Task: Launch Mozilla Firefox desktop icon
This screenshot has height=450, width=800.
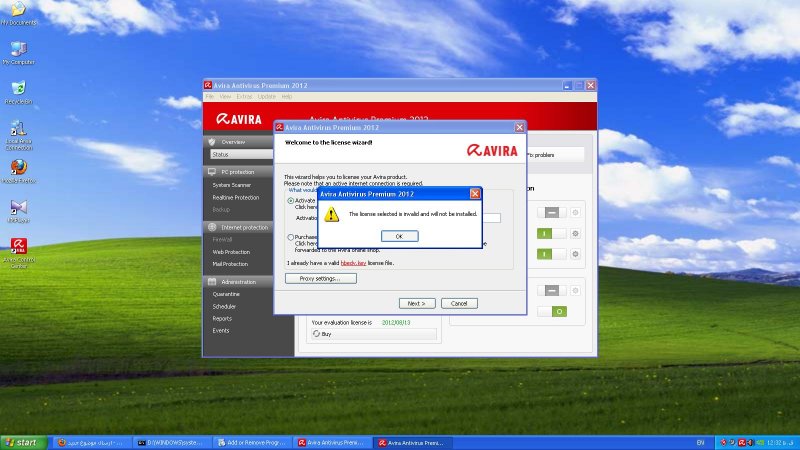Action: (x=18, y=171)
